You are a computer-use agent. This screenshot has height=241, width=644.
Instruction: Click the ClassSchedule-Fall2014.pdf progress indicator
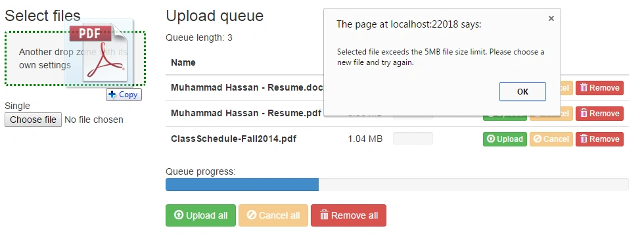point(413,139)
